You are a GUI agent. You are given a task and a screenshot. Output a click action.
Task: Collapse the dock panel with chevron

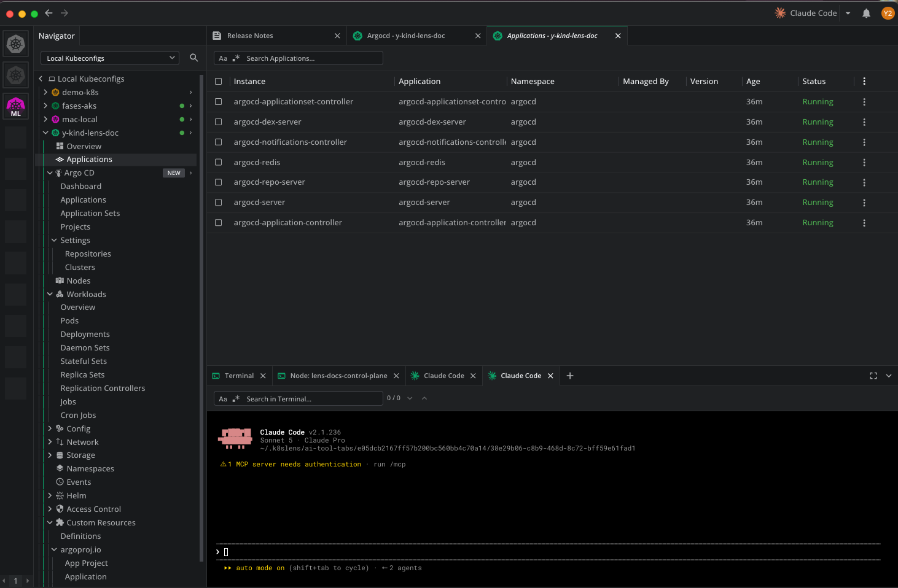coord(889,376)
